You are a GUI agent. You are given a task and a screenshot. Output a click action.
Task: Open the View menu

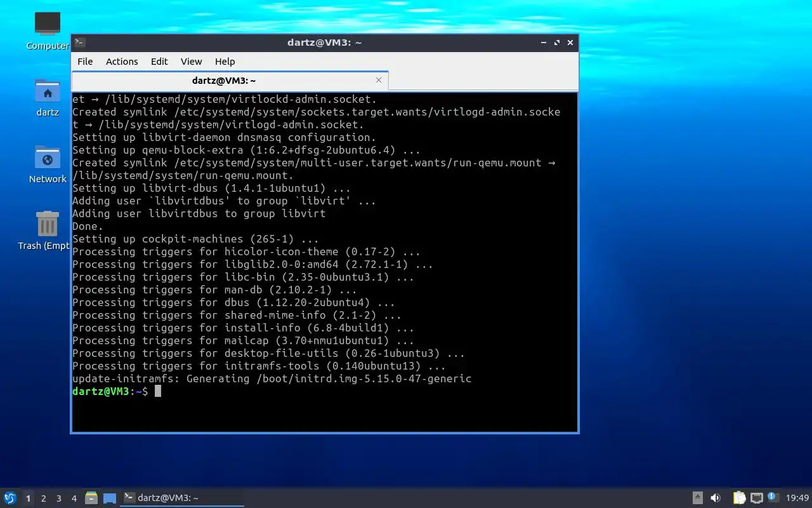point(191,62)
